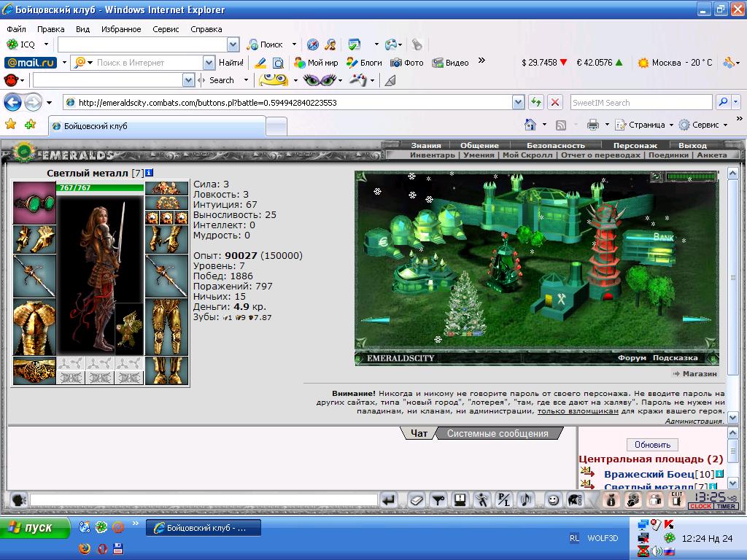This screenshot has height=560, width=747.
Task: Open the character info icon beside Светлый металл [7]
Action: pyautogui.click(x=149, y=173)
